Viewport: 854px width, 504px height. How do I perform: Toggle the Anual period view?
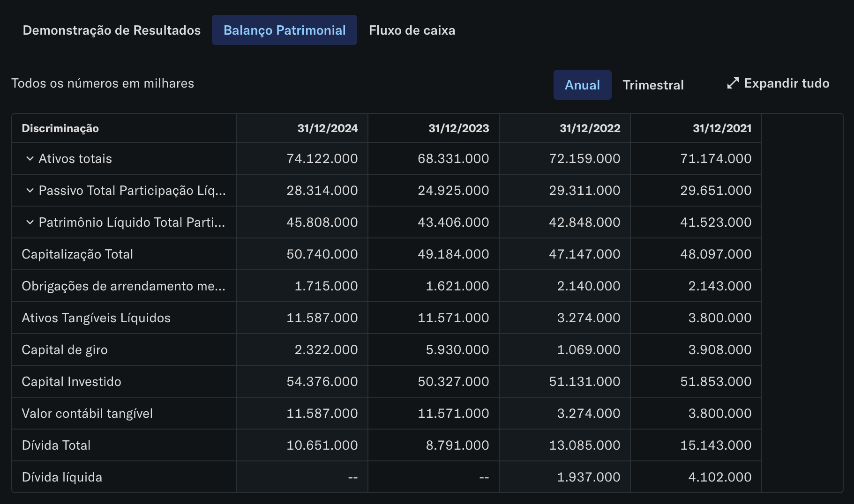582,85
